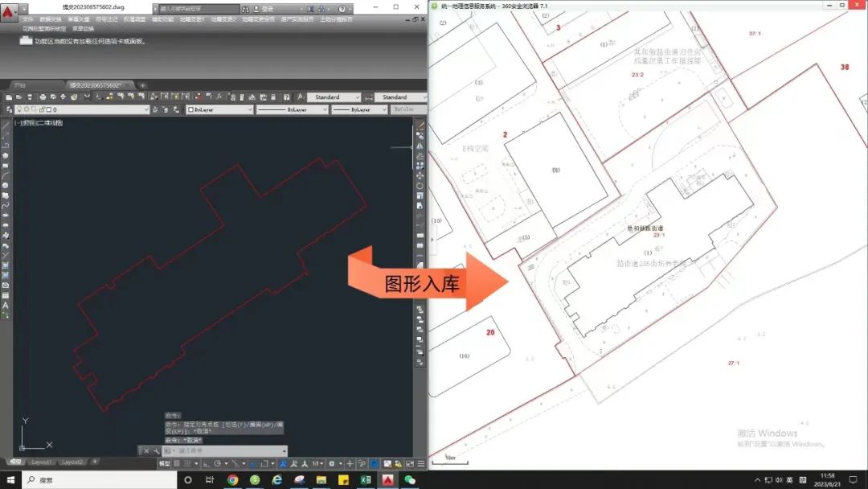The width and height of the screenshot is (868, 489).
Task: Toggle polar tracking in status bar
Action: tap(219, 464)
